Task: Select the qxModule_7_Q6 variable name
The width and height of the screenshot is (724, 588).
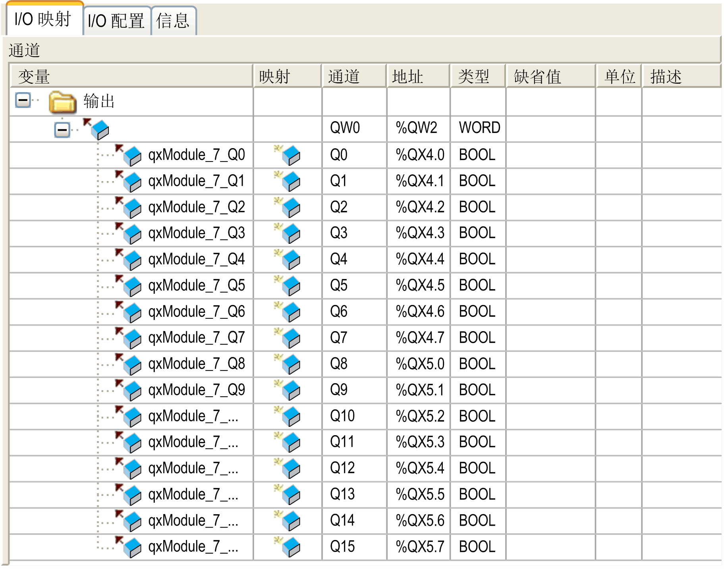Action: pos(196,312)
